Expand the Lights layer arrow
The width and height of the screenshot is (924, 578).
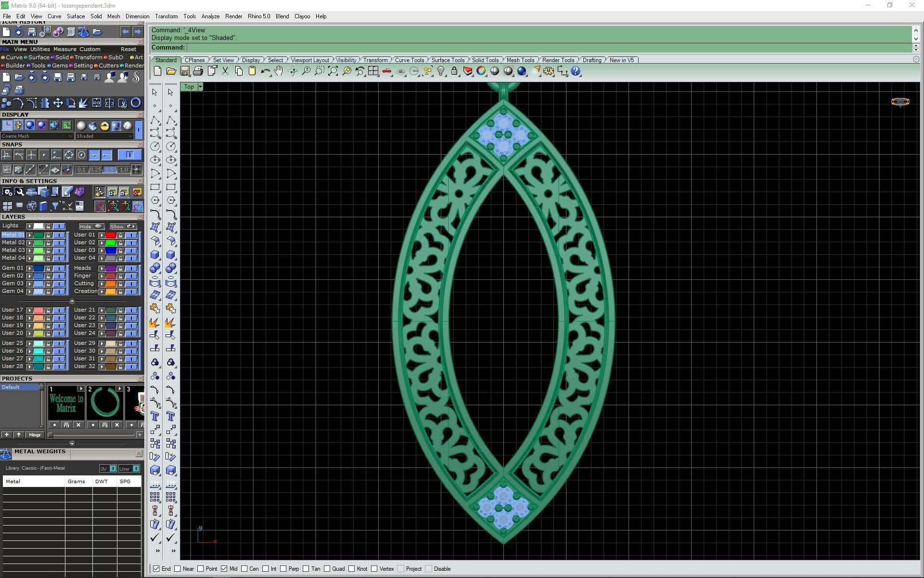(30, 226)
